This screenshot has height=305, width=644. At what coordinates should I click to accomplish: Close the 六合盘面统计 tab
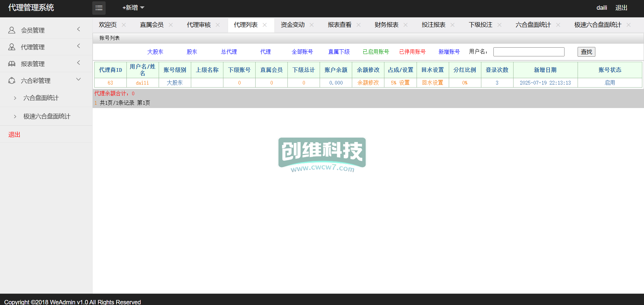(558, 25)
